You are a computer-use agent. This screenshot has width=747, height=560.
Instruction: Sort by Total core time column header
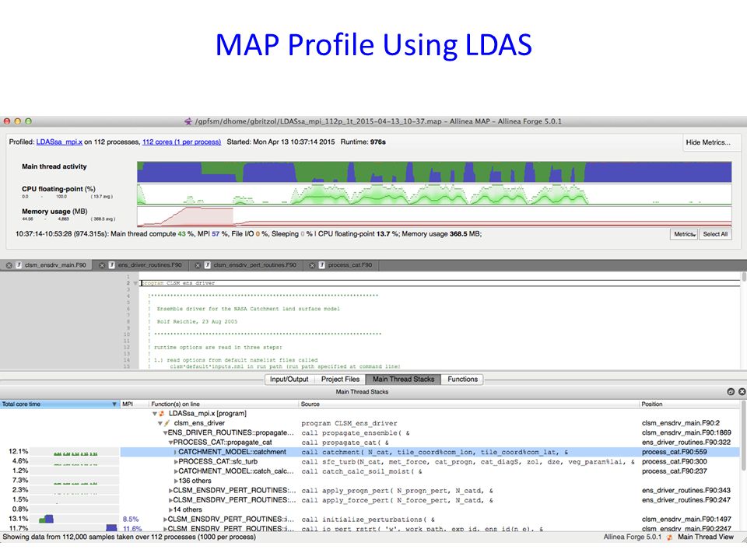coord(60,404)
